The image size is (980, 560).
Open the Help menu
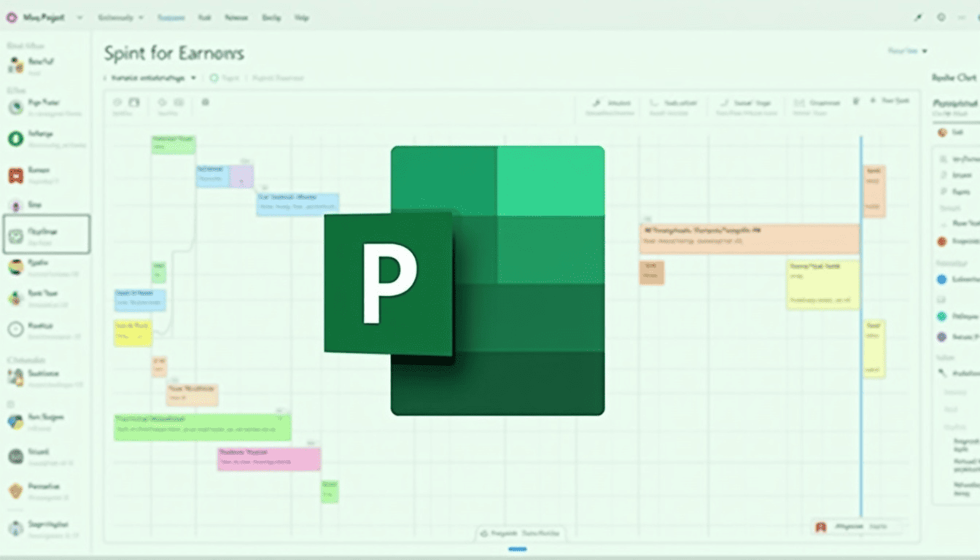(301, 17)
